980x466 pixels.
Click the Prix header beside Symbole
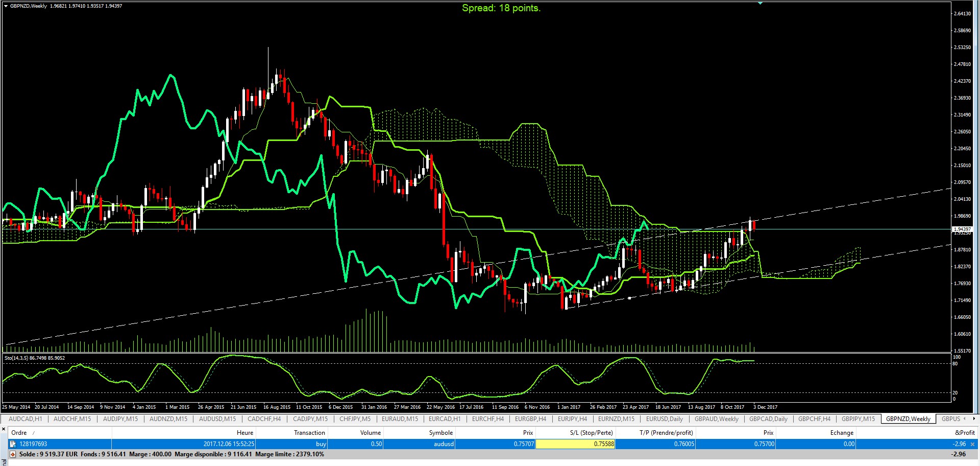tap(495, 433)
